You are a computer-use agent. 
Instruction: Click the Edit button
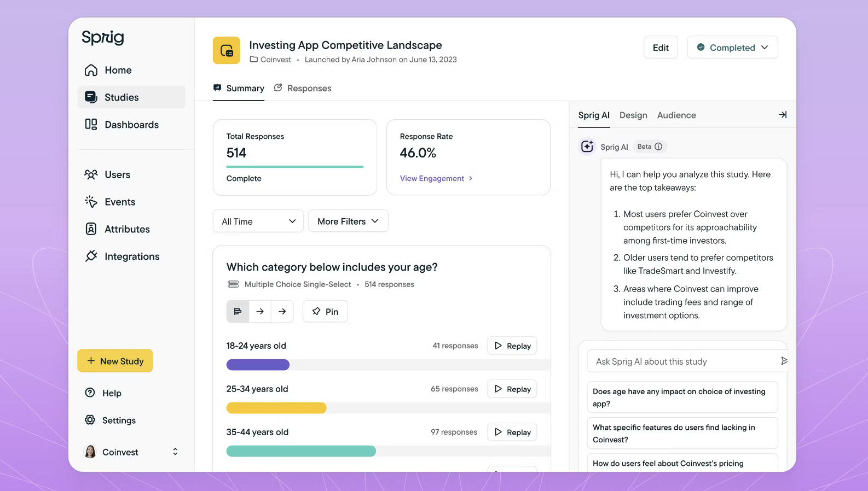point(661,48)
